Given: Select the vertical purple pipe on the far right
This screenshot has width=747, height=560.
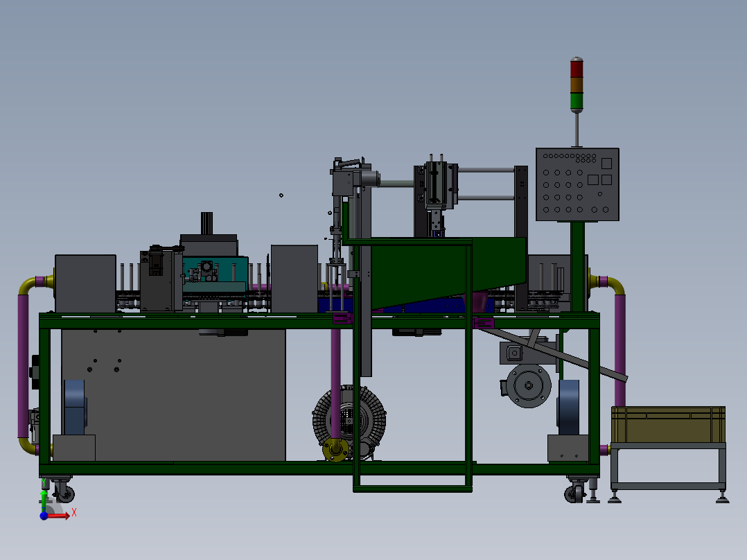Looking at the screenshot, I should [x=619, y=350].
